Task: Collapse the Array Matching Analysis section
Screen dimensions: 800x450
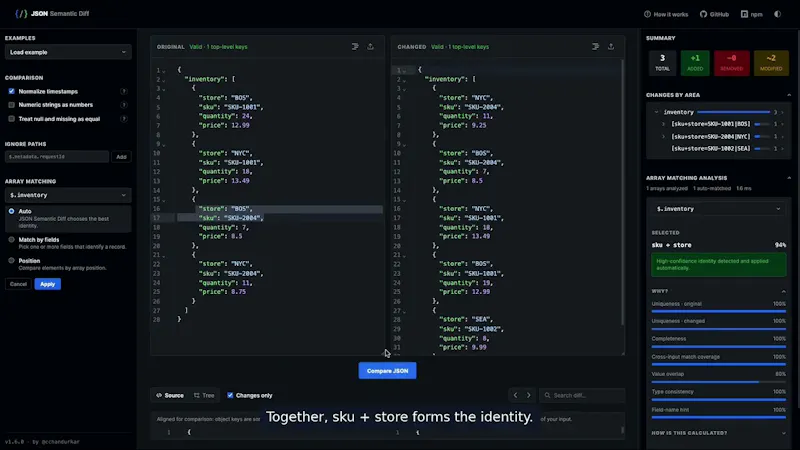Action: coord(789,178)
